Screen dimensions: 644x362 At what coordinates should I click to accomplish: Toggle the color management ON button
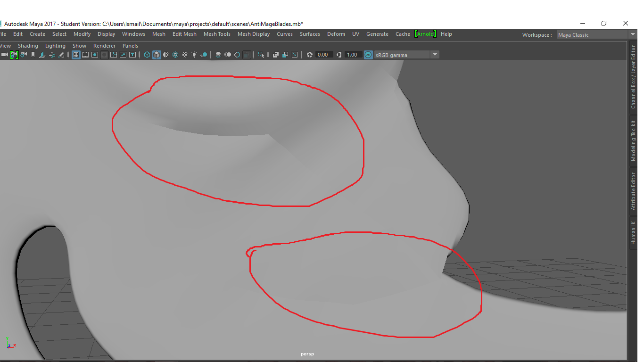368,55
